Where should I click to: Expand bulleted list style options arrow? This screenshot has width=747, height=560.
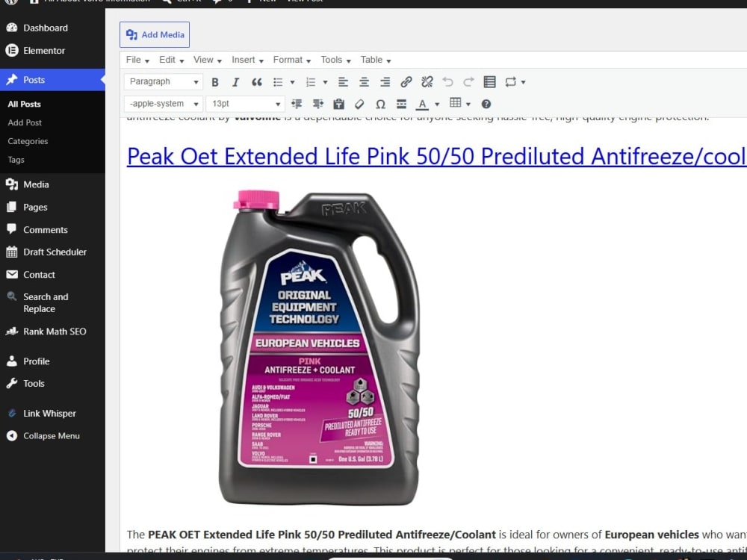pos(293,82)
